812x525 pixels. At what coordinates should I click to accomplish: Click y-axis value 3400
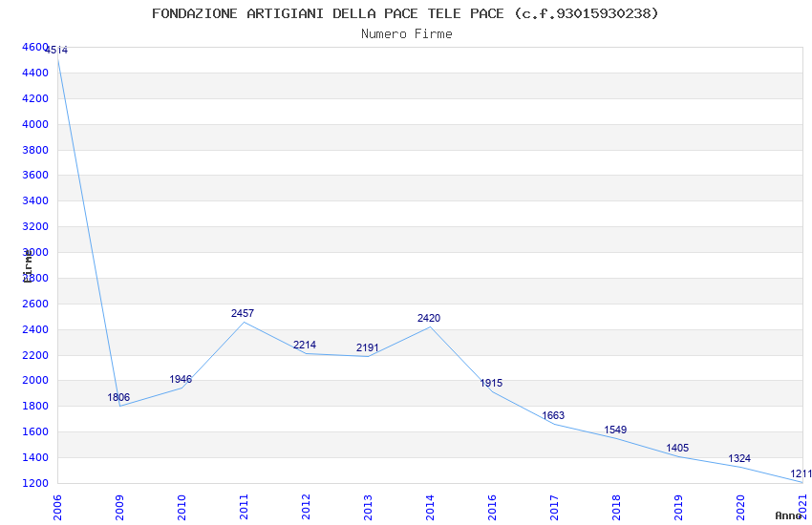coord(35,200)
